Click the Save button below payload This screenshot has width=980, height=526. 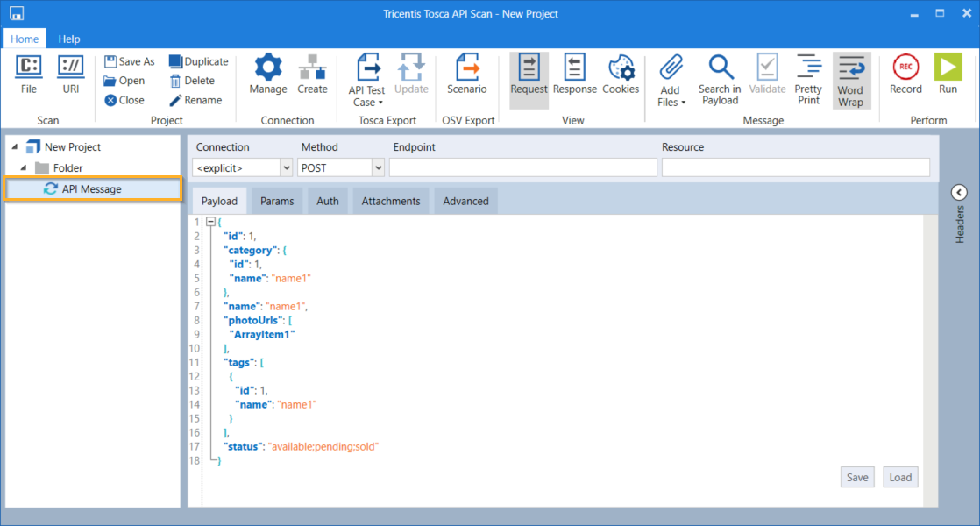tap(857, 477)
